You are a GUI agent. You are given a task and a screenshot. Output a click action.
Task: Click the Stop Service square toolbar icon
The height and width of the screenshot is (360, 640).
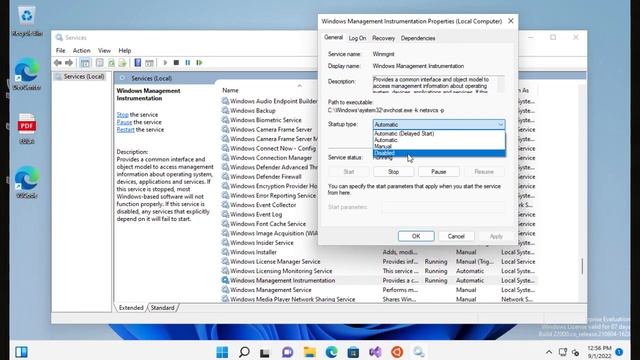point(176,63)
